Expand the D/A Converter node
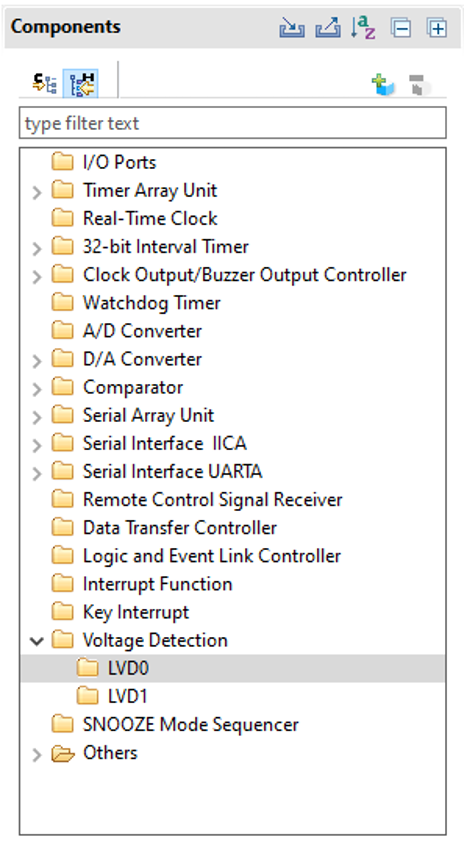 point(37,361)
